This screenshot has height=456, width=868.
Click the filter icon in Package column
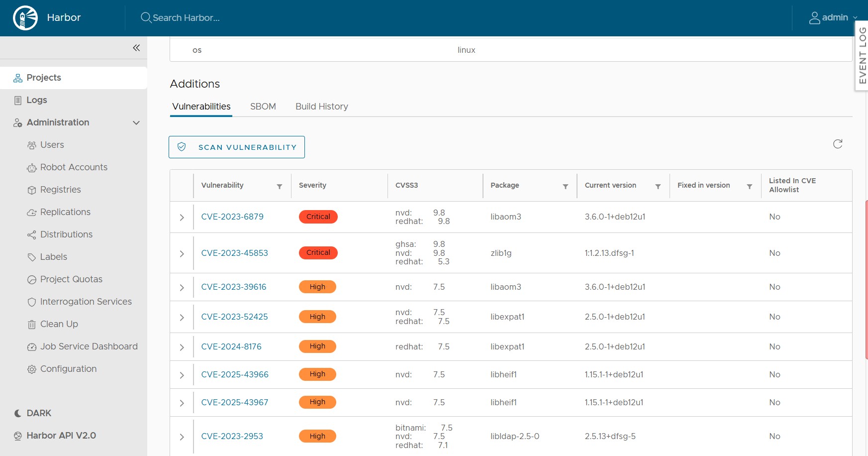[x=565, y=186]
